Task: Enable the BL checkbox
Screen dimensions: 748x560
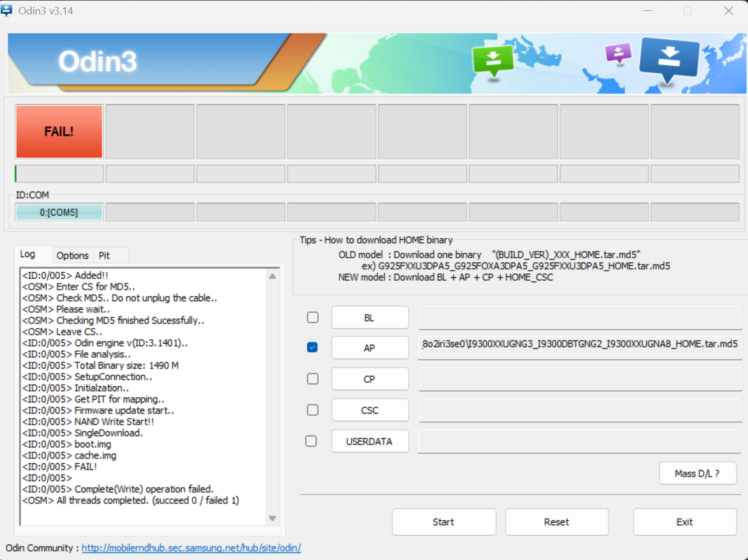Action: pos(313,317)
